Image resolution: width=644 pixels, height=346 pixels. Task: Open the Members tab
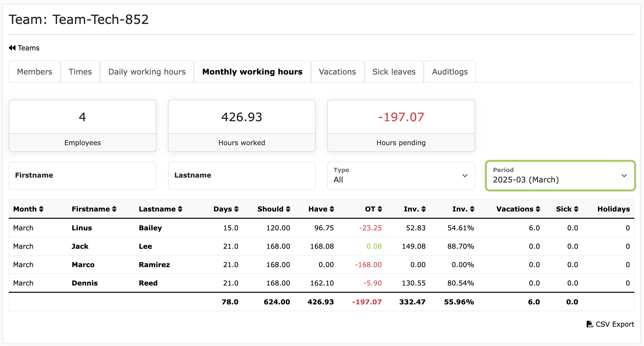35,72
